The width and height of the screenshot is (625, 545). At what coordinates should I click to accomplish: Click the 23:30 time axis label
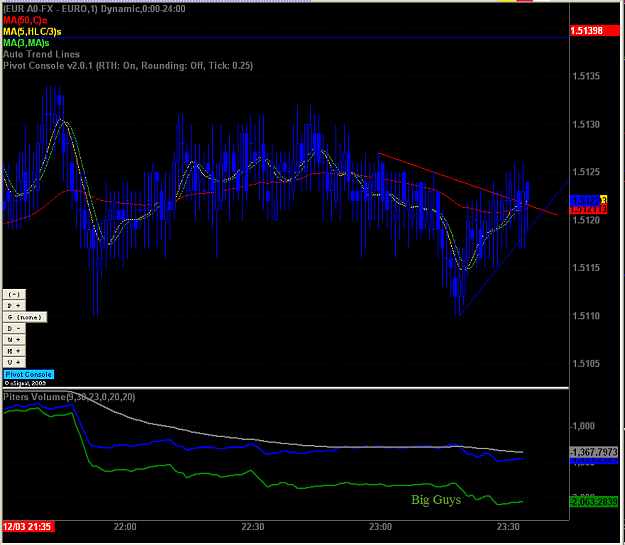tap(508, 527)
